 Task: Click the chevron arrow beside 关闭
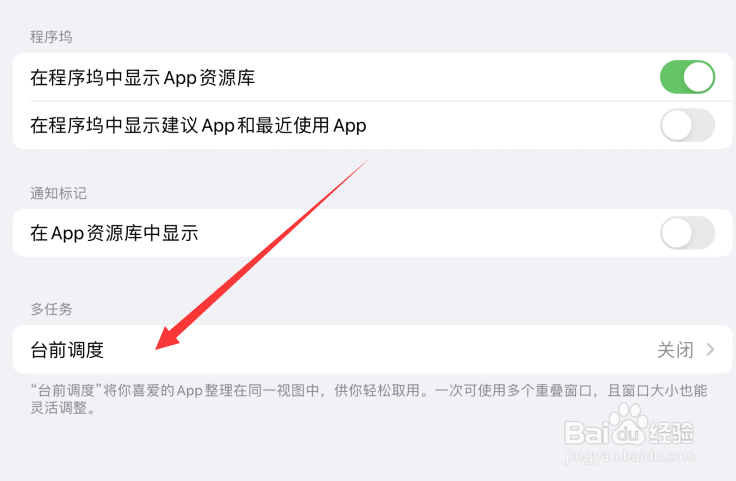click(710, 350)
